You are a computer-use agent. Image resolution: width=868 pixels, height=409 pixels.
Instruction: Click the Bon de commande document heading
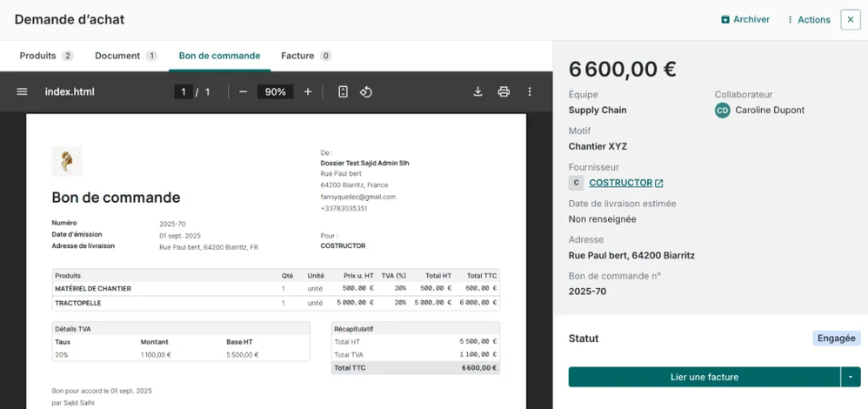coord(116,198)
